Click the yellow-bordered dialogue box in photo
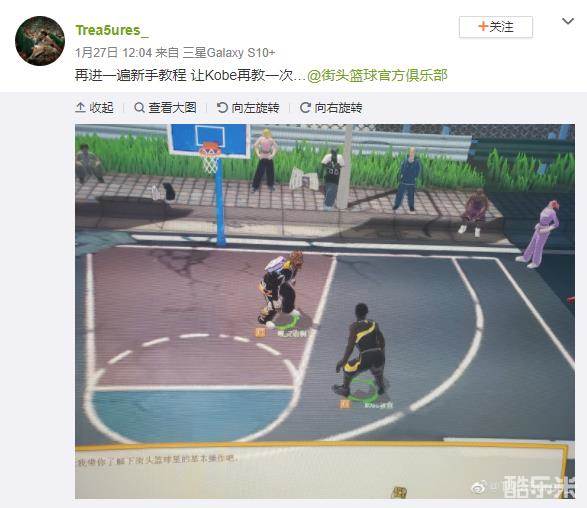The width and height of the screenshot is (587, 508). point(321,471)
